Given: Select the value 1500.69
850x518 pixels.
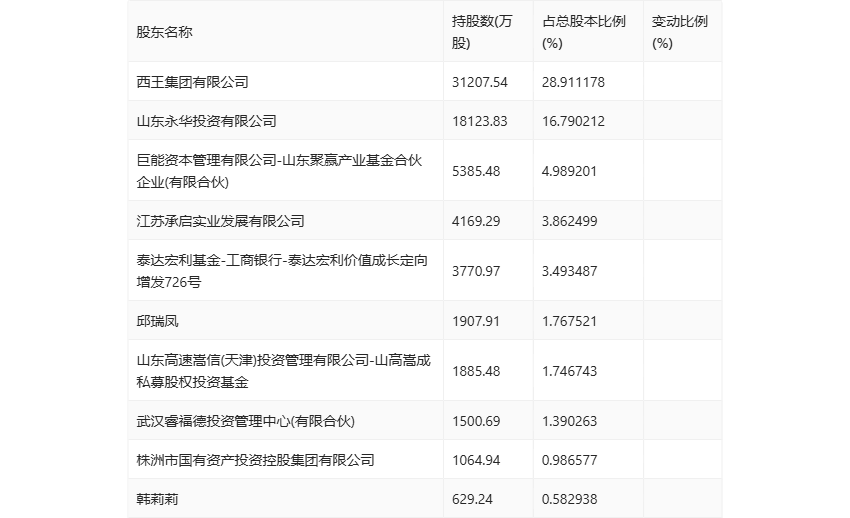Looking at the screenshot, I should click(476, 422).
